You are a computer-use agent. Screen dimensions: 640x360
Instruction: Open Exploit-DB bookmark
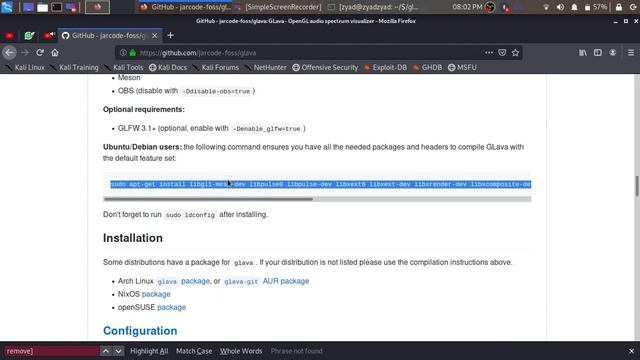(385, 67)
